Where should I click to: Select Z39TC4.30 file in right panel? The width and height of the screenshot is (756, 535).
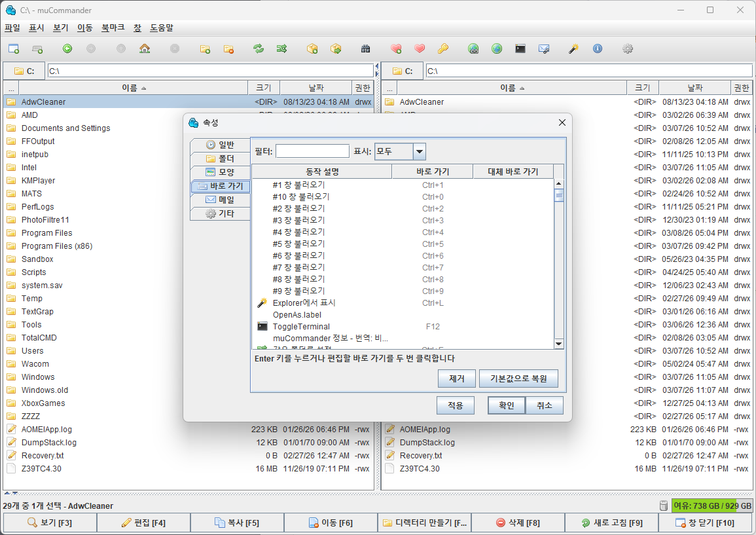point(567,468)
